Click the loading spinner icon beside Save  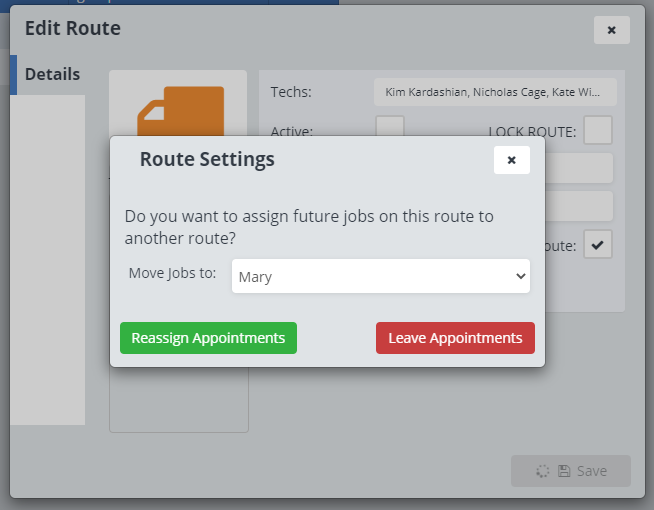point(543,471)
